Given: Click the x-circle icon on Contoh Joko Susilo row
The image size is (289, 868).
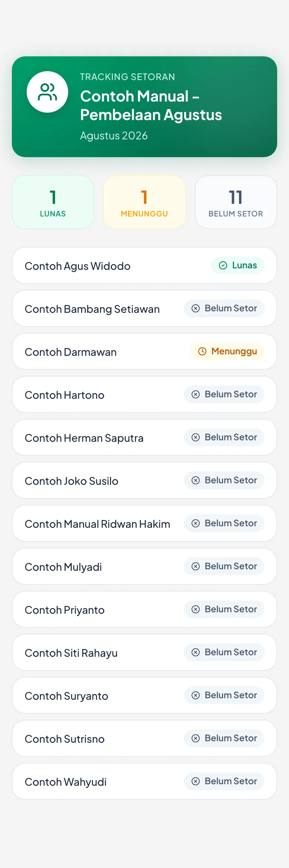Looking at the screenshot, I should [196, 480].
